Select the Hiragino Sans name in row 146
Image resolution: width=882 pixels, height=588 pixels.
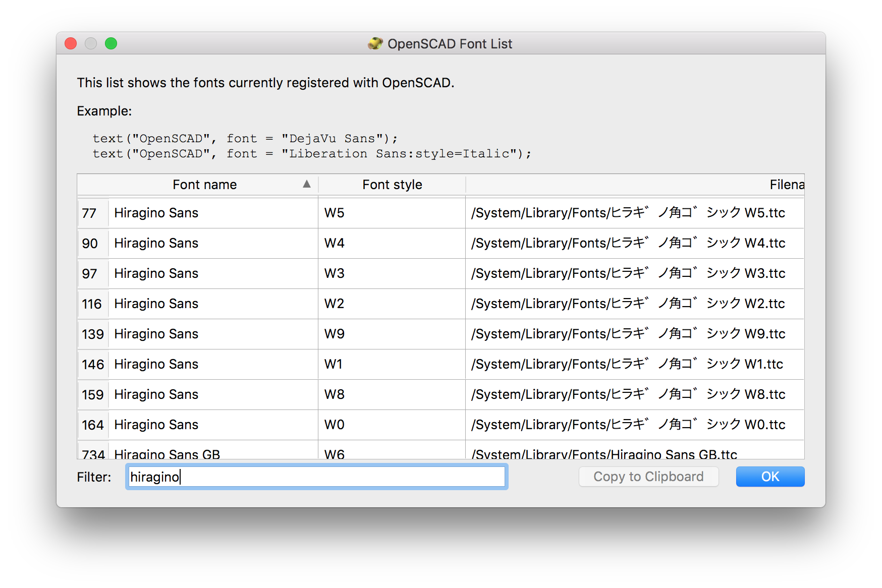[213, 365]
